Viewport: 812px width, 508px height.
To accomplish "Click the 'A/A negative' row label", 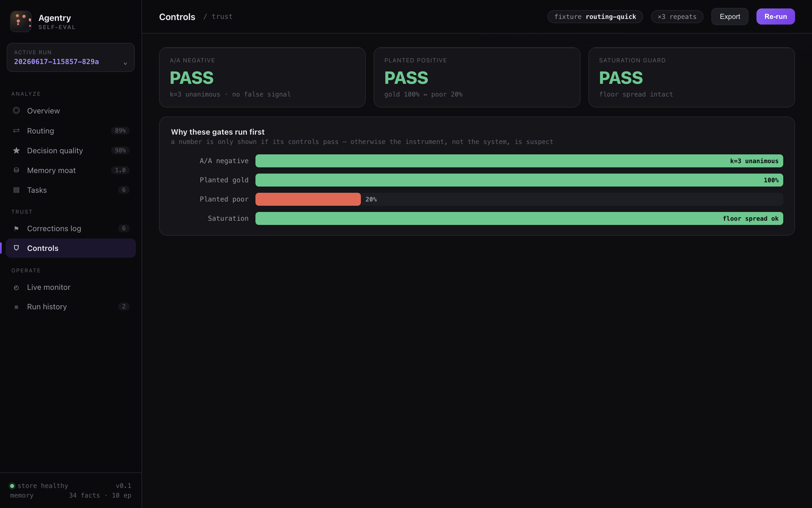I will coord(224,161).
